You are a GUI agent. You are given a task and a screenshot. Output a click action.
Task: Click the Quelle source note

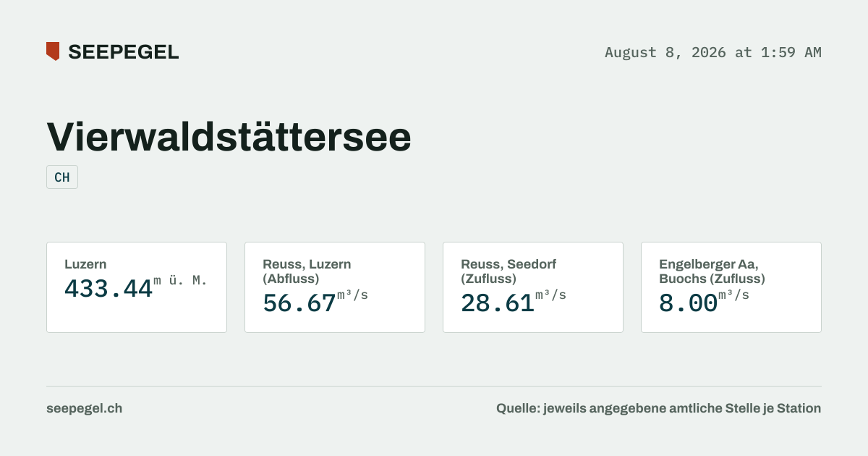658,408
